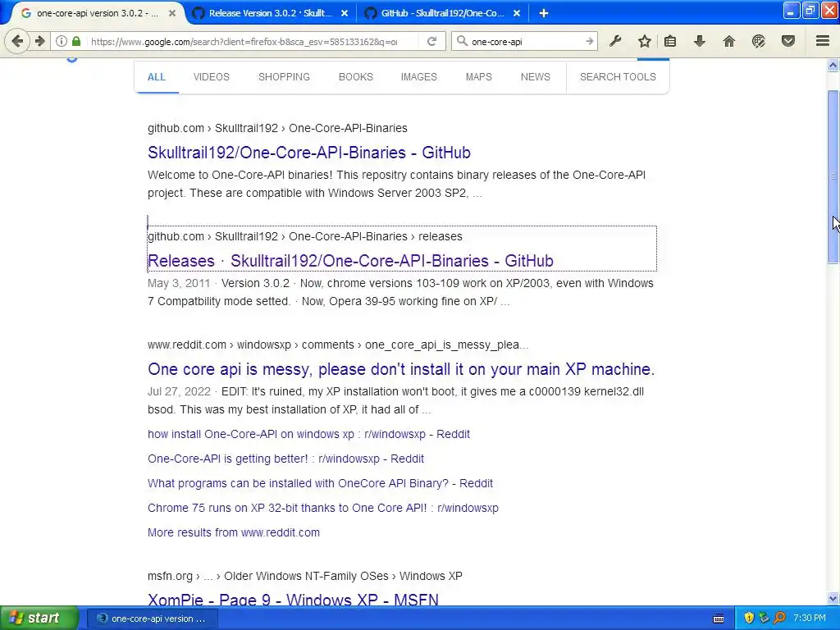Open XomPie - Page 9 MSFN result
The image size is (840, 630).
coord(293,600)
